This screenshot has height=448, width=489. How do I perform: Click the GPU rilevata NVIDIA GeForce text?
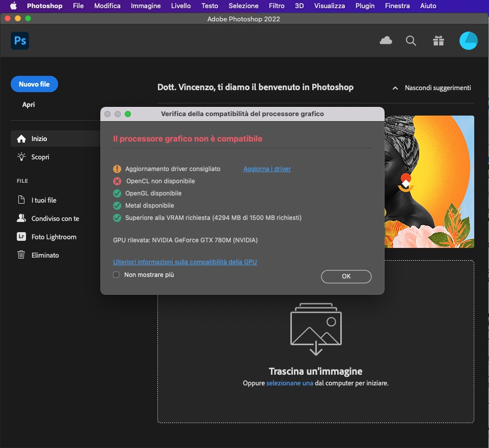pos(185,240)
